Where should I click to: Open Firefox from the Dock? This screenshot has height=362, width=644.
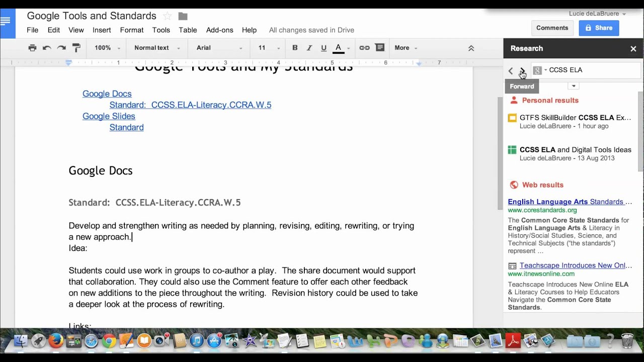(x=56, y=341)
